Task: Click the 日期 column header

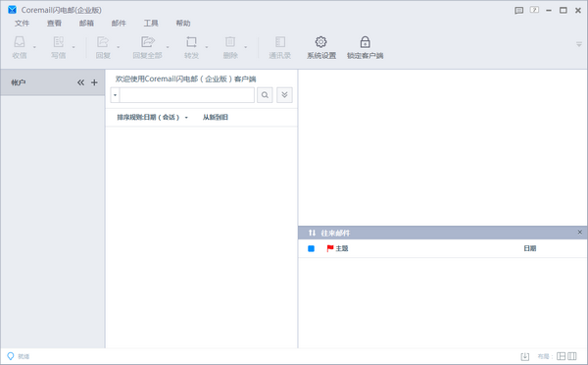Action: (x=530, y=248)
